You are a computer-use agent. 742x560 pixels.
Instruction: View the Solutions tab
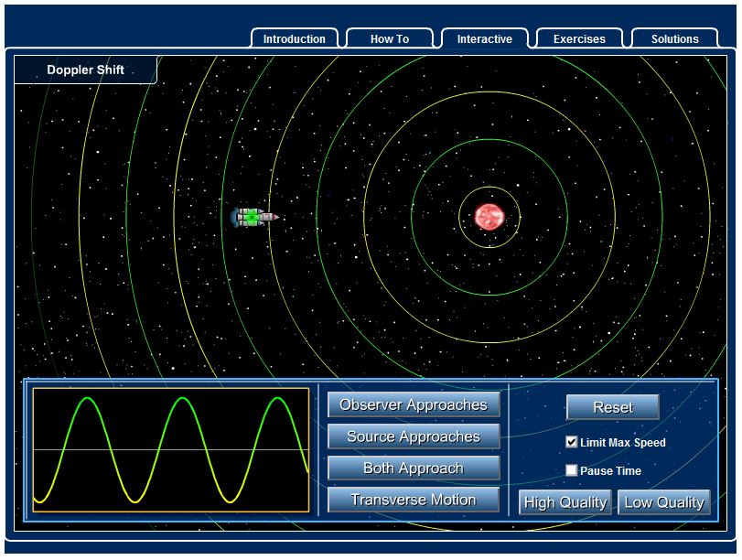pyautogui.click(x=674, y=38)
